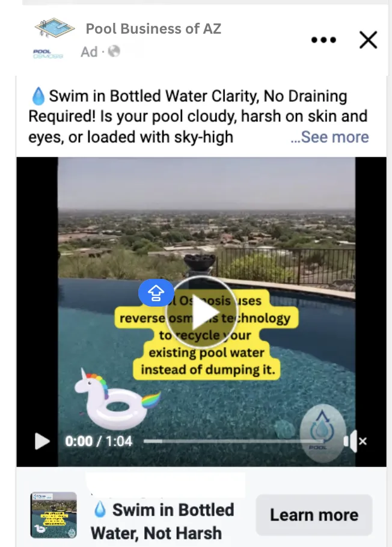Open the ad preview thumbnail beside the headline

tap(54, 515)
